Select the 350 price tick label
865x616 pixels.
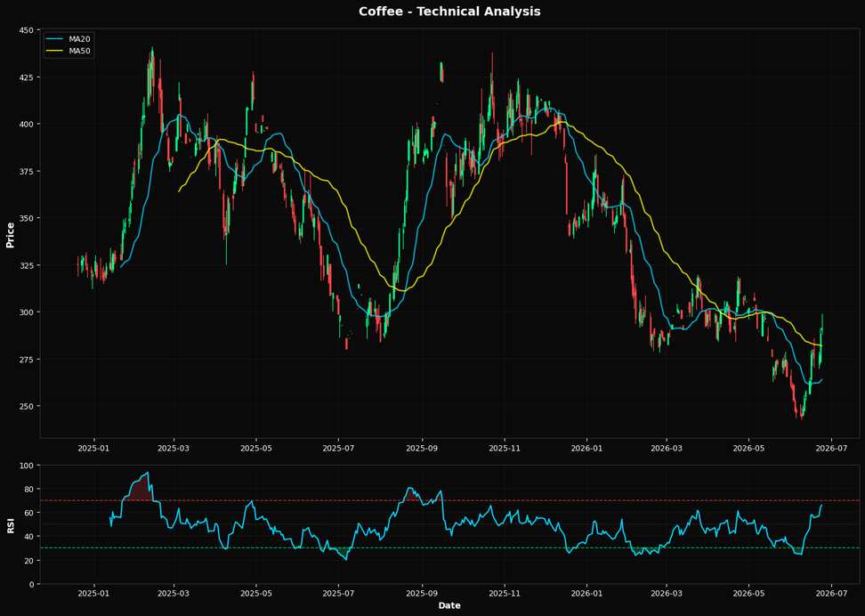27,218
